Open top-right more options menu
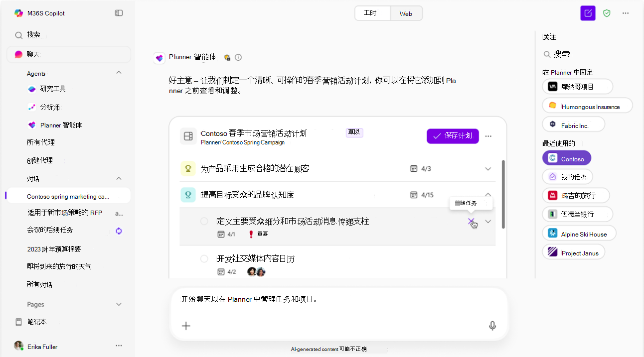Viewport: 644px width, 357px height. tap(626, 13)
